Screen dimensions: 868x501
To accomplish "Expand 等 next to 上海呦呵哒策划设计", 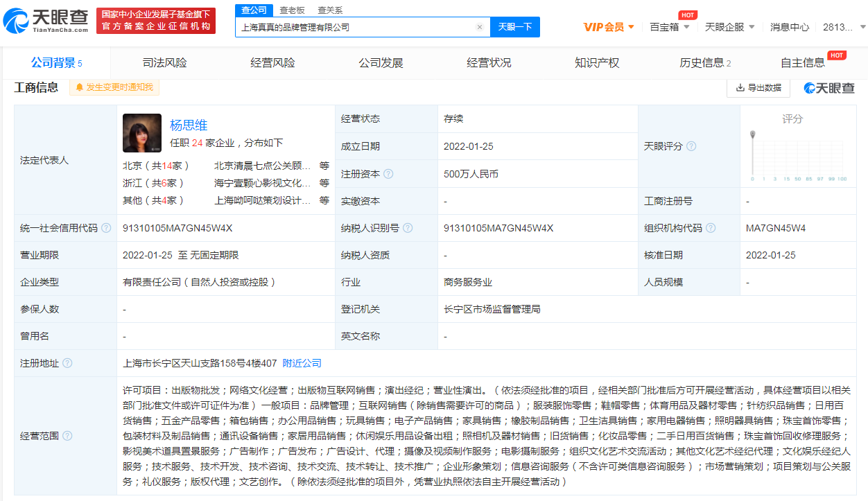I will (324, 200).
